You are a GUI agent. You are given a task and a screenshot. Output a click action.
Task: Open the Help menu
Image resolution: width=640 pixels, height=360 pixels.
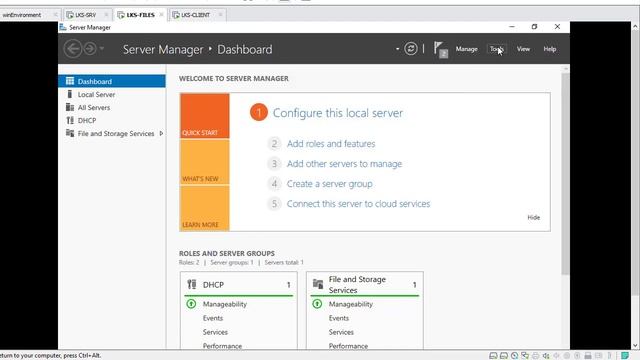click(x=550, y=49)
